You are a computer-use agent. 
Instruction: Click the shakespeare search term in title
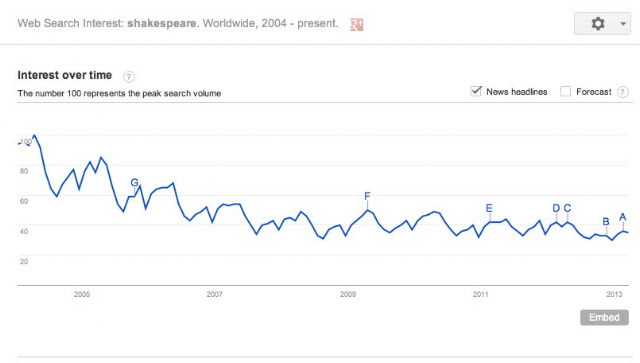point(162,23)
